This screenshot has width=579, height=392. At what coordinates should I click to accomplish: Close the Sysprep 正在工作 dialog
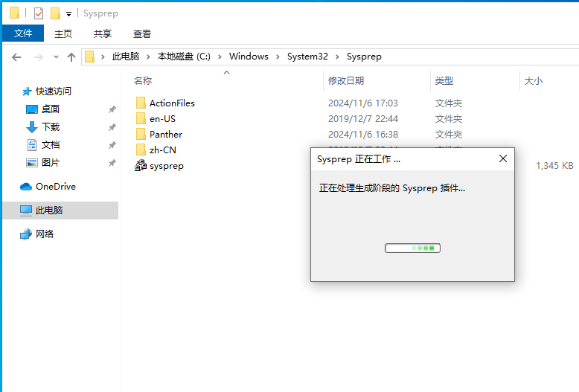click(503, 158)
